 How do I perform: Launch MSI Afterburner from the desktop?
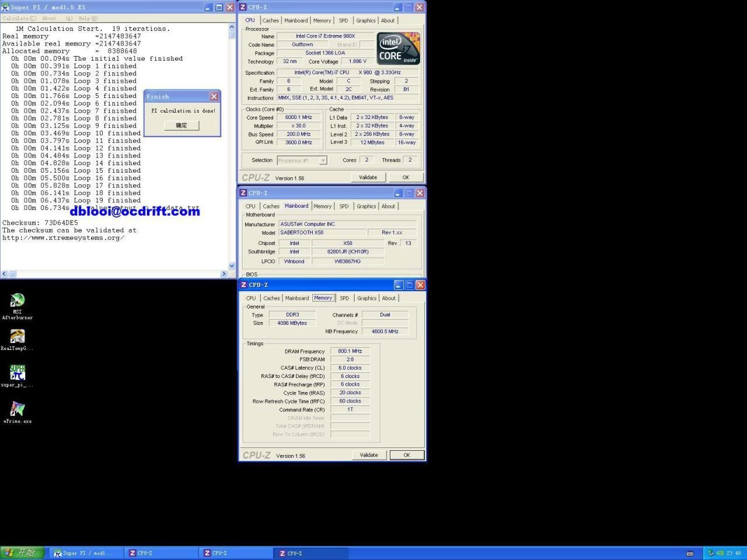(17, 303)
